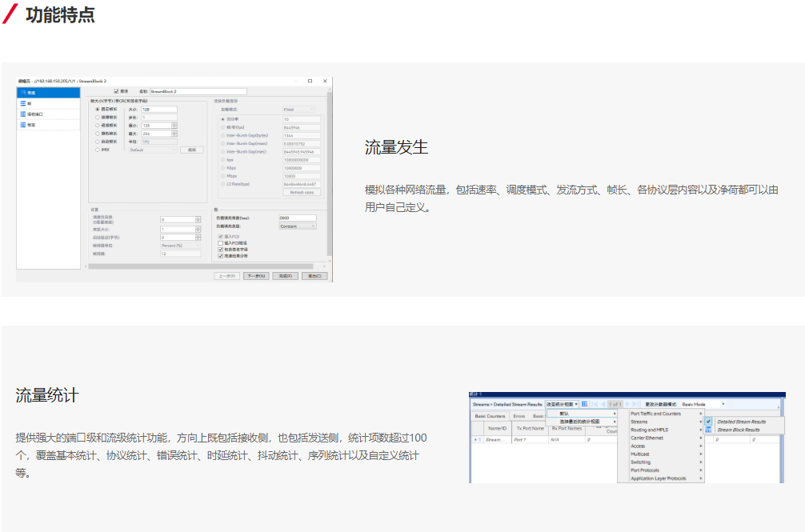Screen dimensions: 805x532
Task: Click the icon of the third item in the editor sidebar
Action: 22,114
